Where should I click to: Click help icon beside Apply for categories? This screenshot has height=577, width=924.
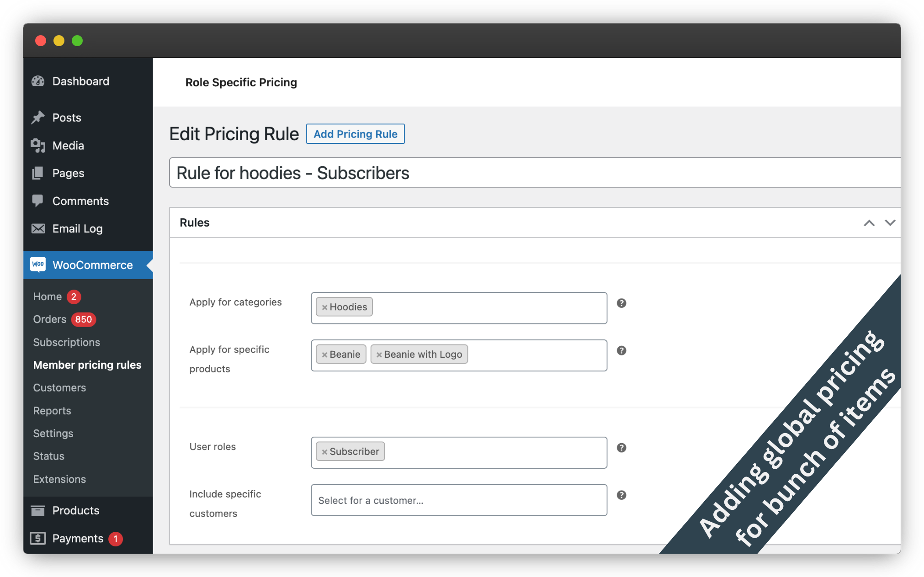[621, 303]
